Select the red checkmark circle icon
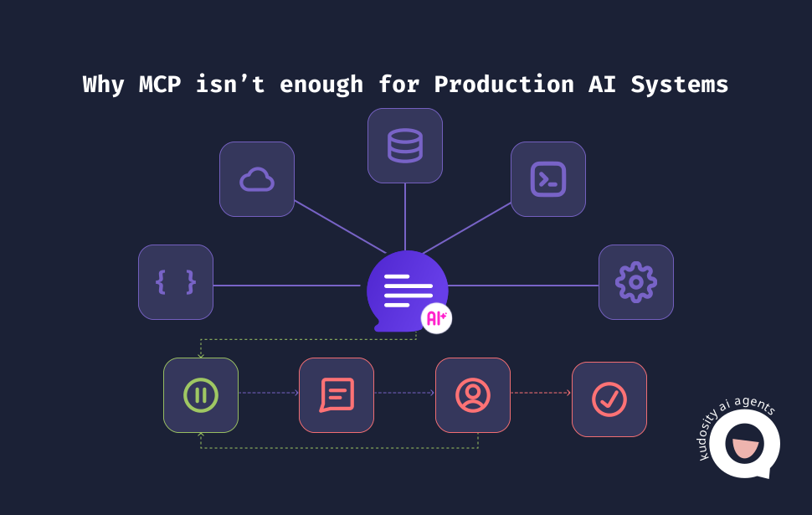Viewport: 812px width, 515px height. coord(609,399)
